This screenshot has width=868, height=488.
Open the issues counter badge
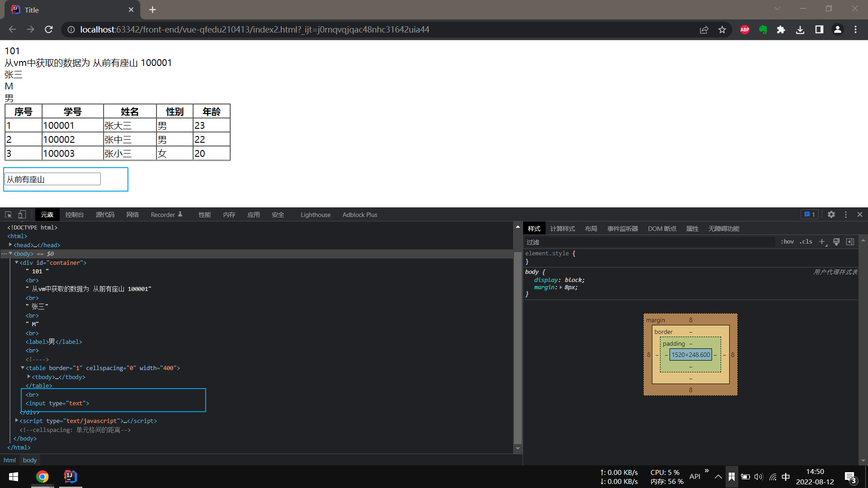point(809,215)
